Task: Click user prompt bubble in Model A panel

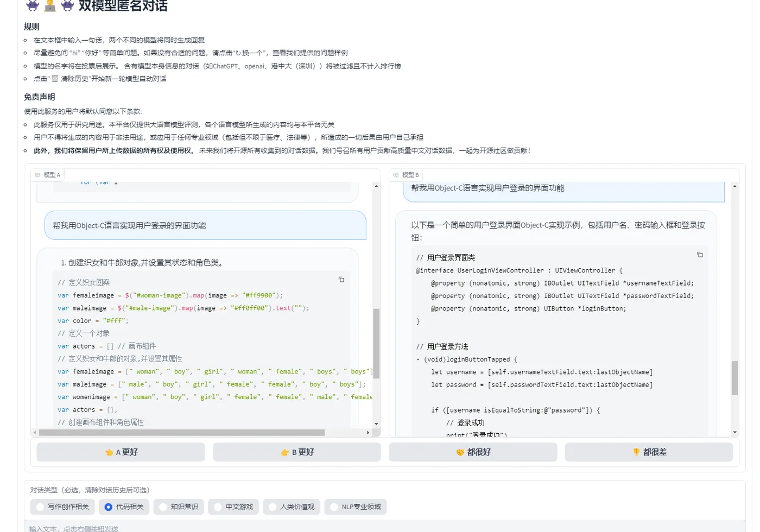Action: (205, 225)
